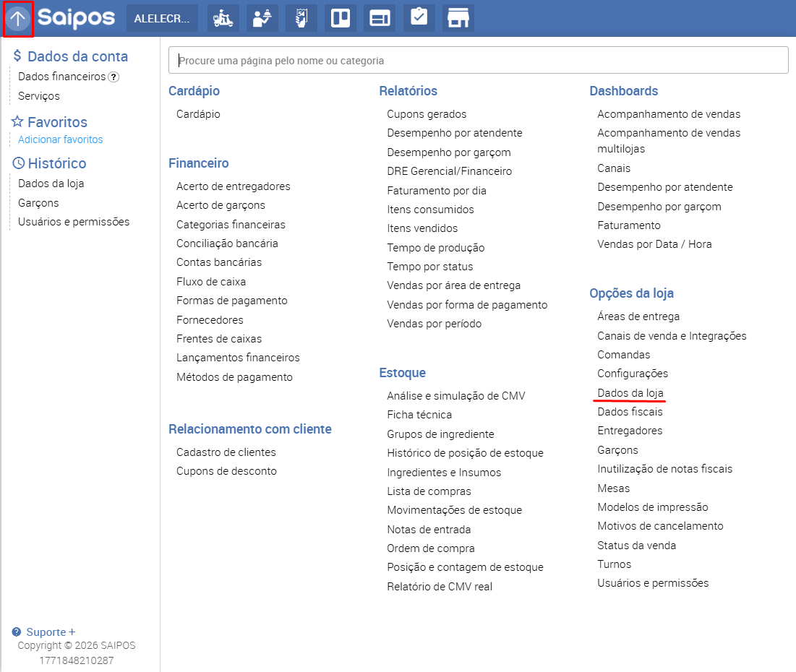Viewport: 796px width, 672px height.
Task: Open the waiter table-service icon
Action: click(x=262, y=19)
